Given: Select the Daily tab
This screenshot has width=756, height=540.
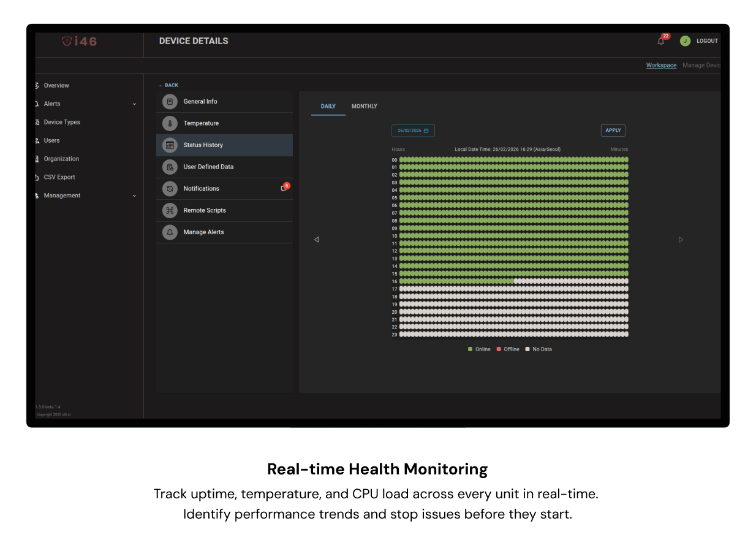Looking at the screenshot, I should pos(328,107).
